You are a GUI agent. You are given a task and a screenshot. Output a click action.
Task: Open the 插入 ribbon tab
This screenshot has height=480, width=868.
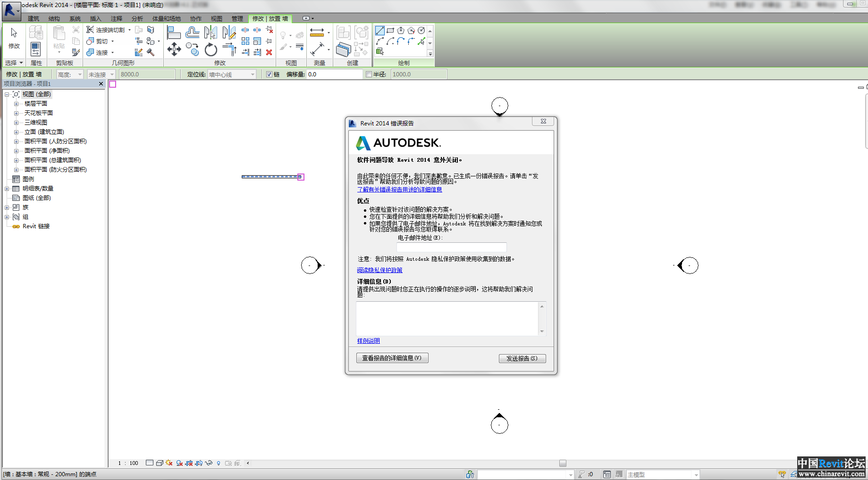96,19
